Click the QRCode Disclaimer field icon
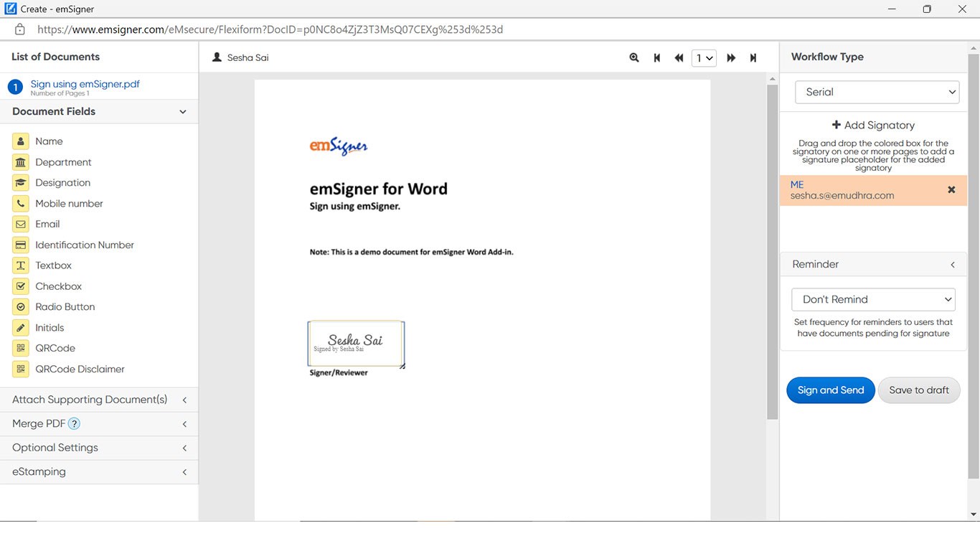The width and height of the screenshot is (980, 551). pyautogui.click(x=21, y=369)
